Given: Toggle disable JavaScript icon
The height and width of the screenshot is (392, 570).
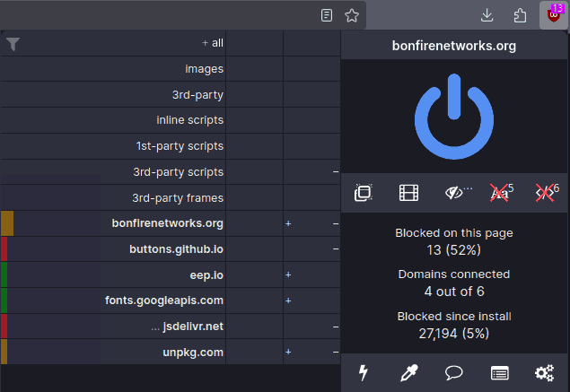Looking at the screenshot, I should coord(545,193).
